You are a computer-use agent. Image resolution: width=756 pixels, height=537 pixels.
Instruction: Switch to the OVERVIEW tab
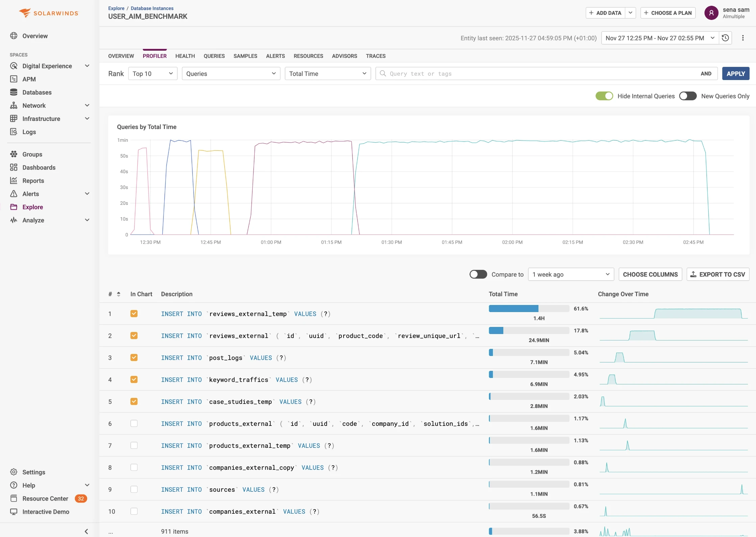(121, 56)
